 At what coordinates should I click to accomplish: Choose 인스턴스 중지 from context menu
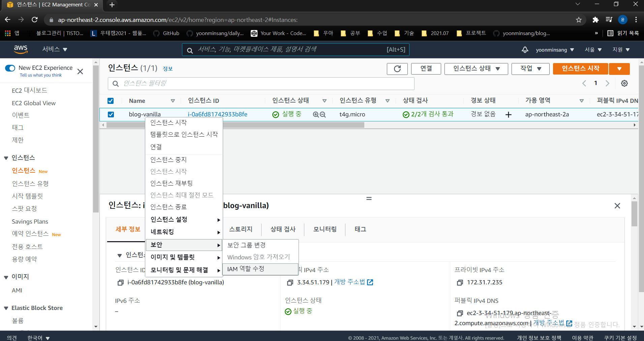point(184,160)
